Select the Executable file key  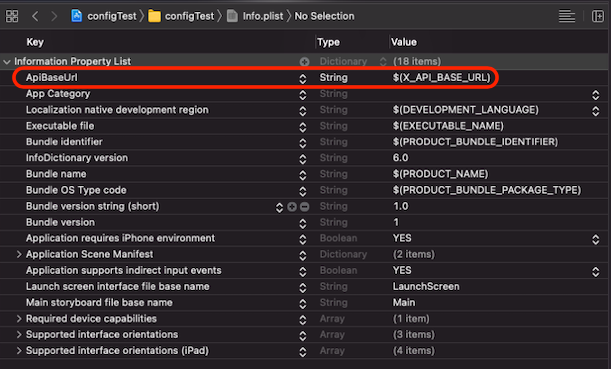(60, 126)
